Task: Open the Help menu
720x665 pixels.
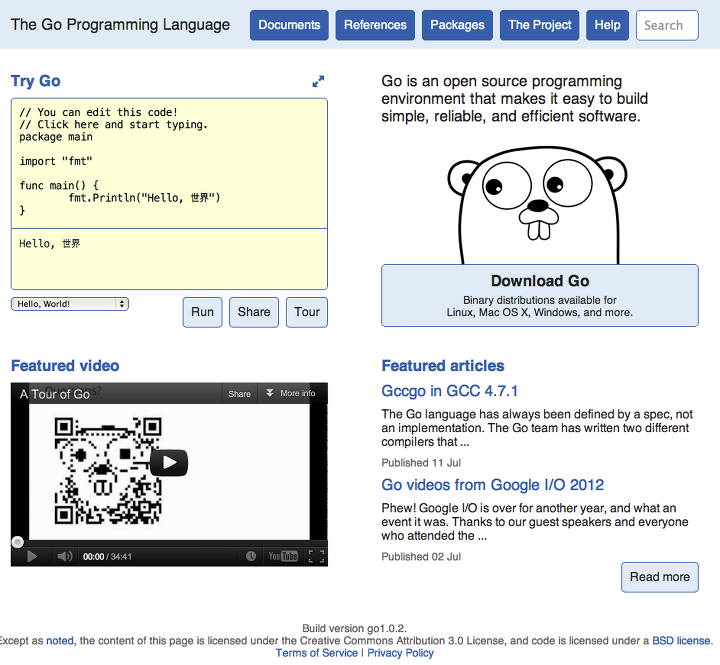Action: [608, 25]
